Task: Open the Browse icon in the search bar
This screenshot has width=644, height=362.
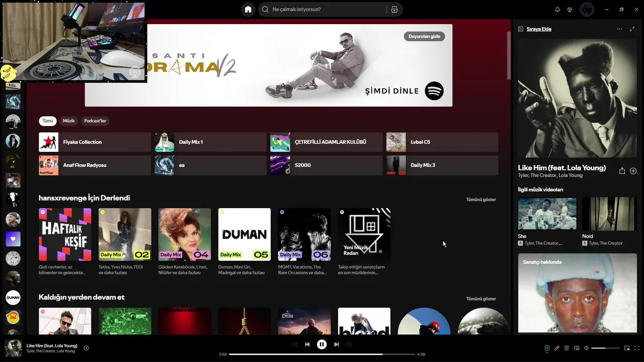Action: [x=394, y=9]
